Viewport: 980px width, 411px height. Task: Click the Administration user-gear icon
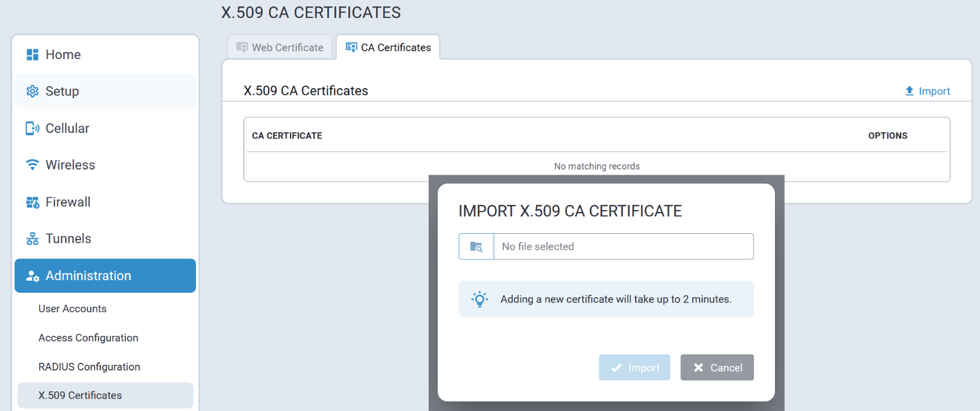[x=32, y=276]
